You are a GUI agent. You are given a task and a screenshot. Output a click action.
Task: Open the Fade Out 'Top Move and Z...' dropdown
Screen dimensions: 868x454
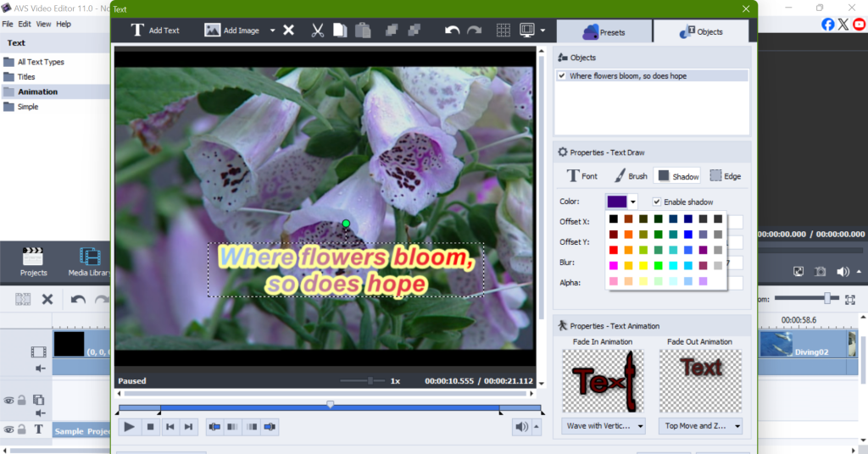pyautogui.click(x=700, y=426)
